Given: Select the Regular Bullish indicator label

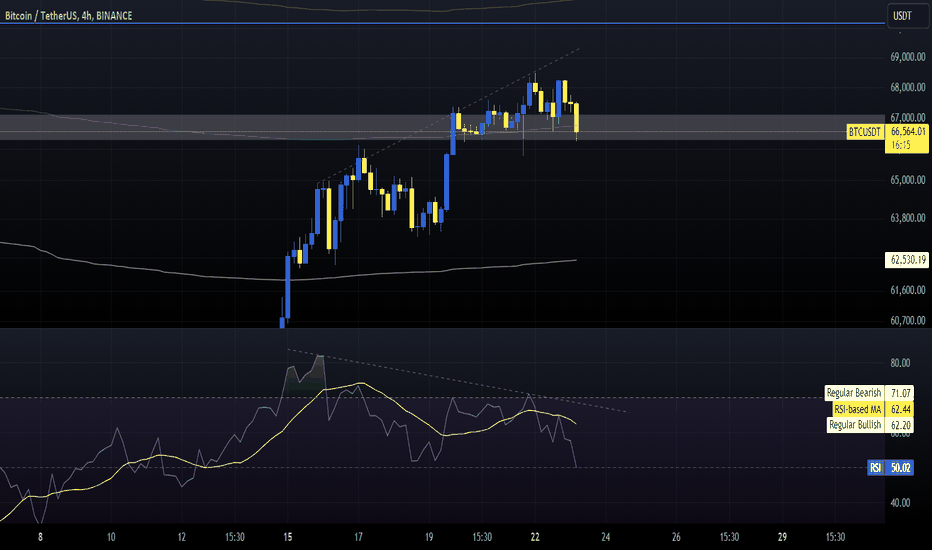Looking at the screenshot, I should pos(855,425).
